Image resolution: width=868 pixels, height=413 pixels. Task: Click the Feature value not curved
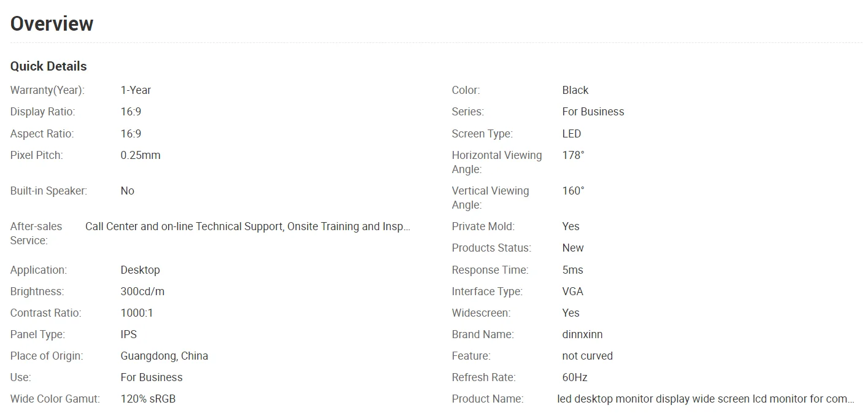point(588,356)
